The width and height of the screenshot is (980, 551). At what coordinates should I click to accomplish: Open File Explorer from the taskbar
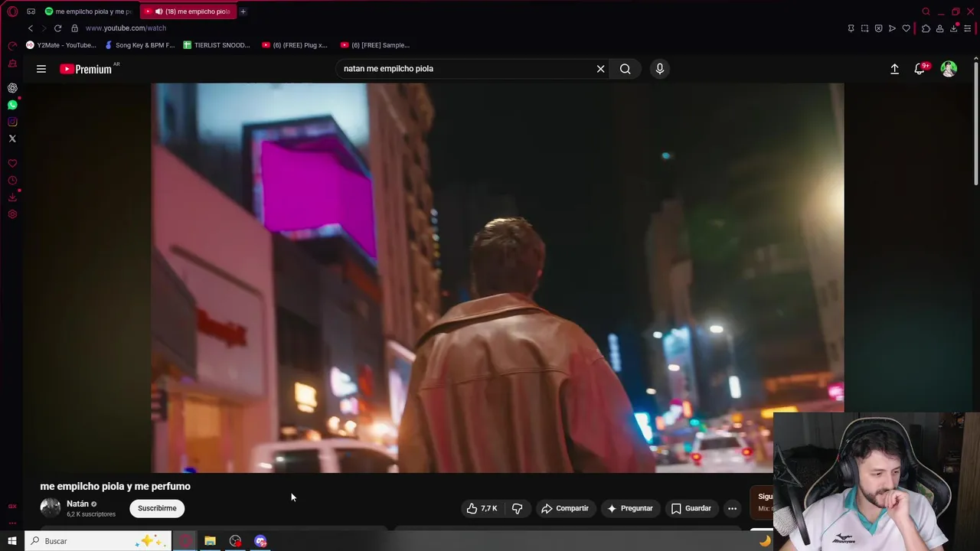pos(210,541)
